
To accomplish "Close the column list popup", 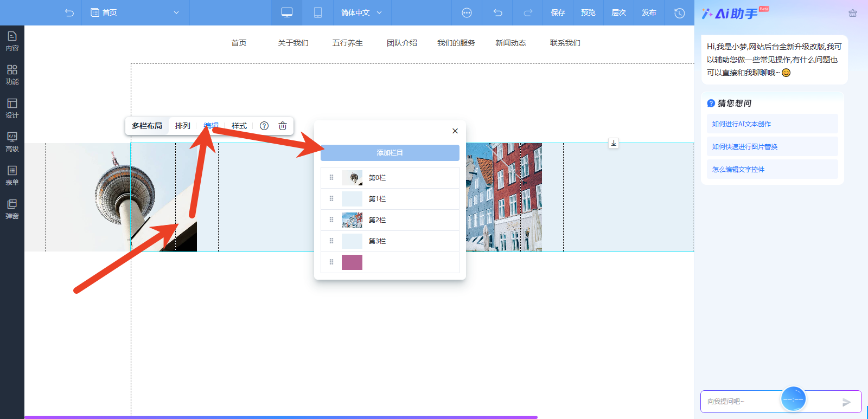I will [455, 131].
